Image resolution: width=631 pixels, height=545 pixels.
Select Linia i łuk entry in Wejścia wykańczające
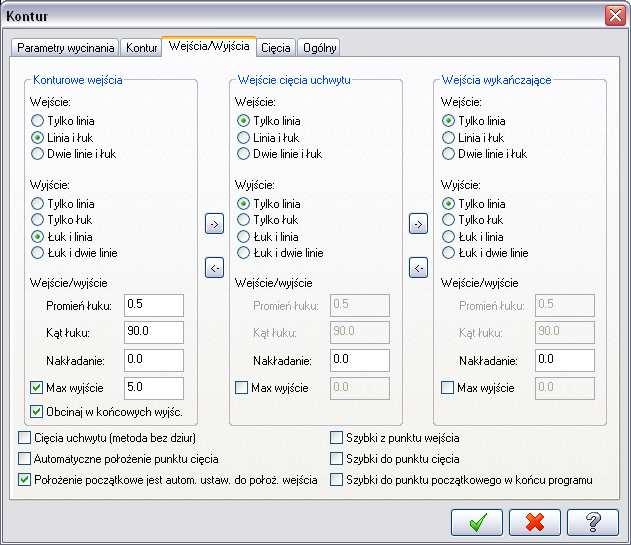[x=473, y=138]
